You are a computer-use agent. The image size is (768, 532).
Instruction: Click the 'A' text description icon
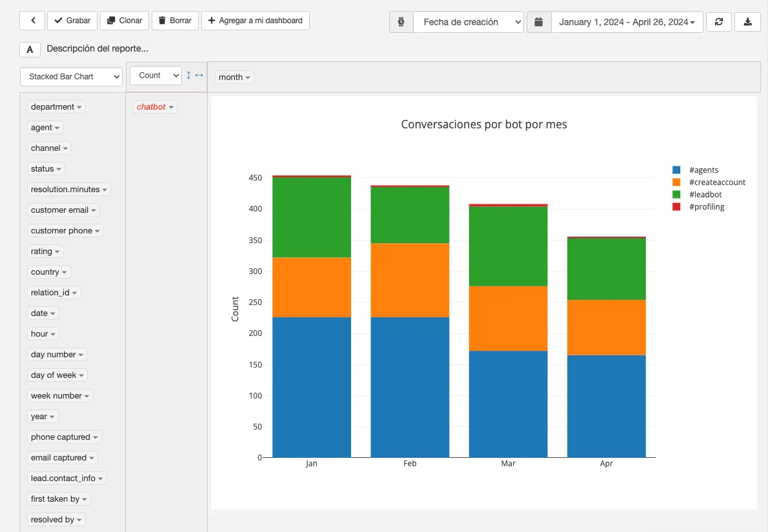click(30, 50)
